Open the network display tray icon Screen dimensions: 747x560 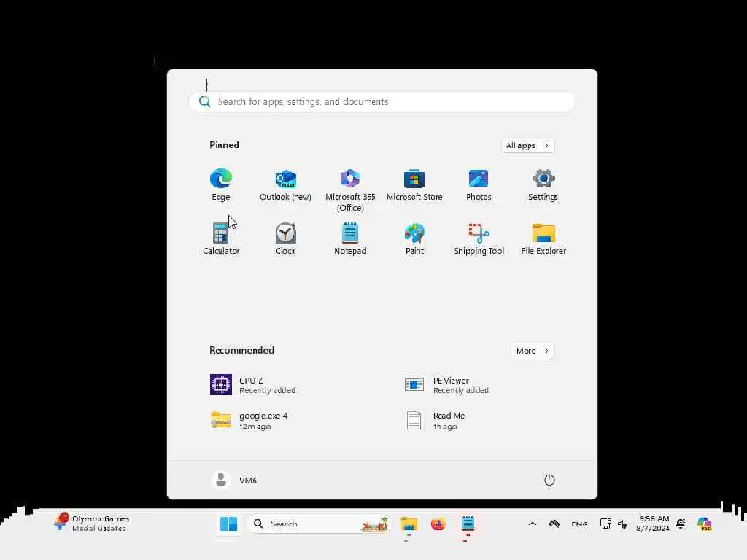tap(605, 524)
